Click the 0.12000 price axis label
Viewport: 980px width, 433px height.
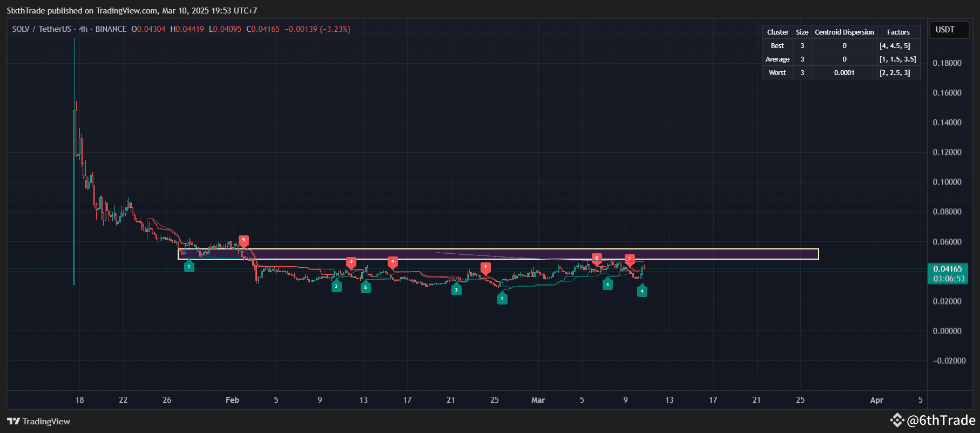coord(947,152)
